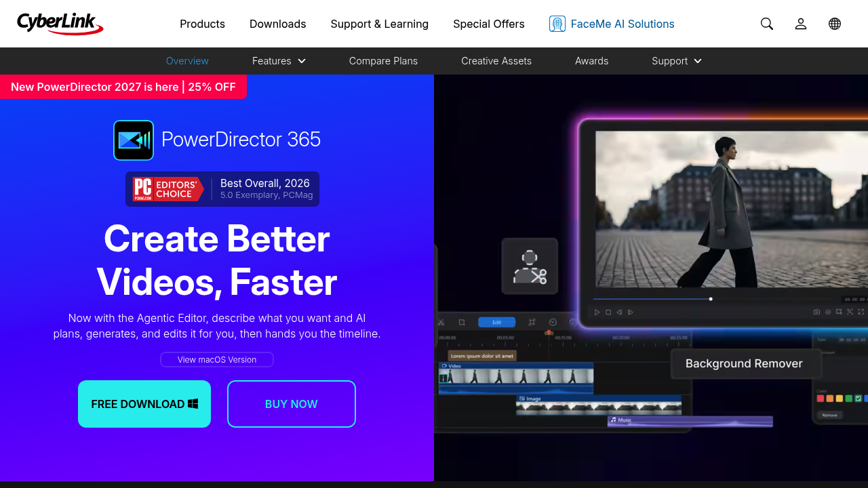Click the BUY NOW button
868x488 pixels.
tap(292, 404)
